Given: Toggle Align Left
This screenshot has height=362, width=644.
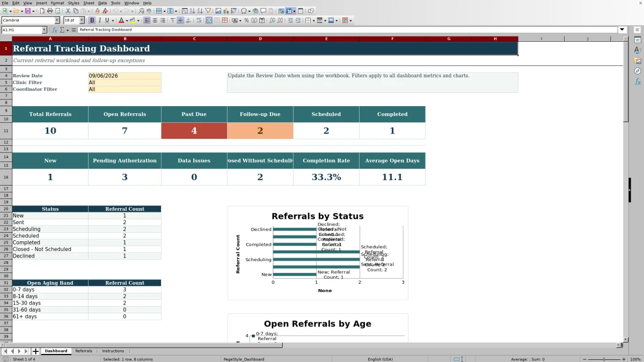Looking at the screenshot, I should (147, 20).
